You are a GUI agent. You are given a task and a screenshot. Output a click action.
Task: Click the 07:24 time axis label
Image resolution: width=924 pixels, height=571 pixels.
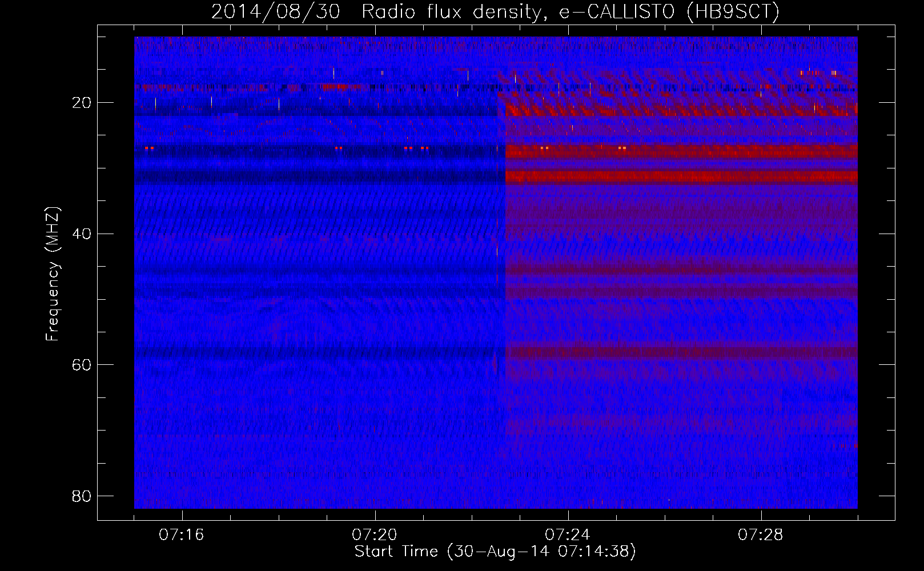(x=568, y=535)
